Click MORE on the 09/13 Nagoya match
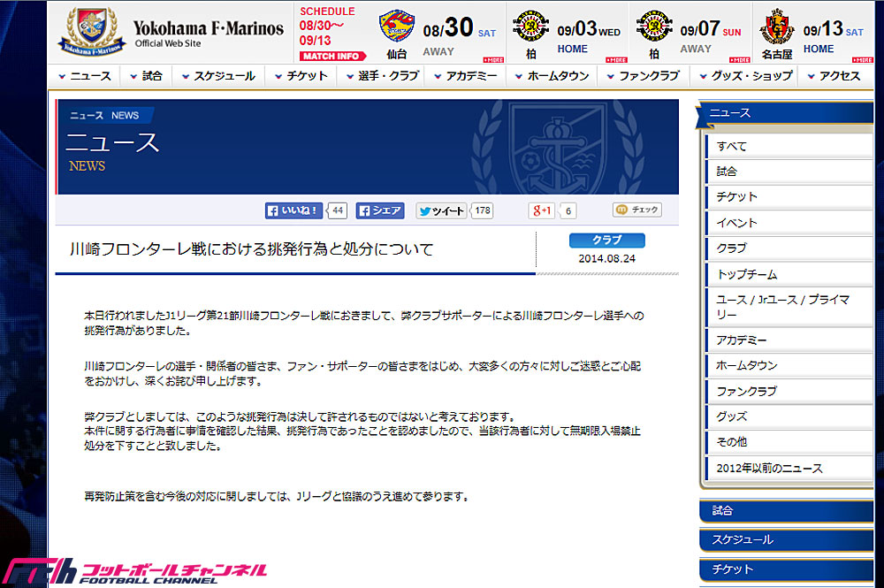 coord(862,59)
